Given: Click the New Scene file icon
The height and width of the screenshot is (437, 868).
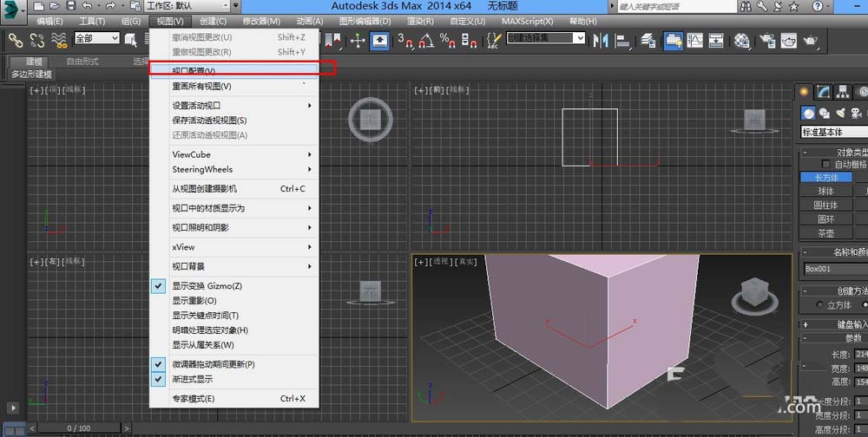Looking at the screenshot, I should [37, 6].
